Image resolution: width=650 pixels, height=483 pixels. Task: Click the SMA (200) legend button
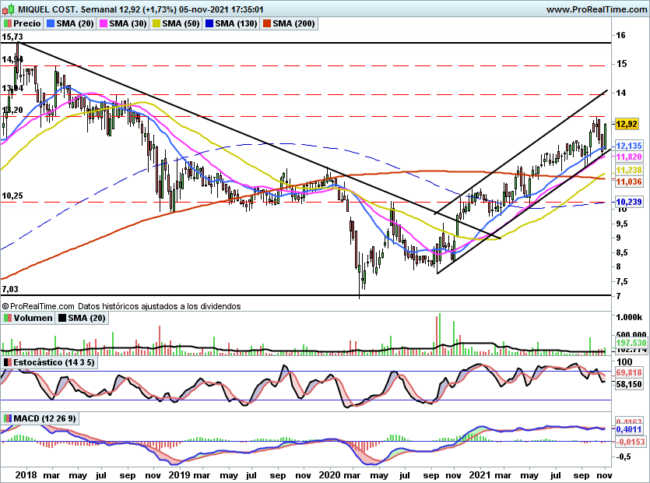pyautogui.click(x=289, y=24)
